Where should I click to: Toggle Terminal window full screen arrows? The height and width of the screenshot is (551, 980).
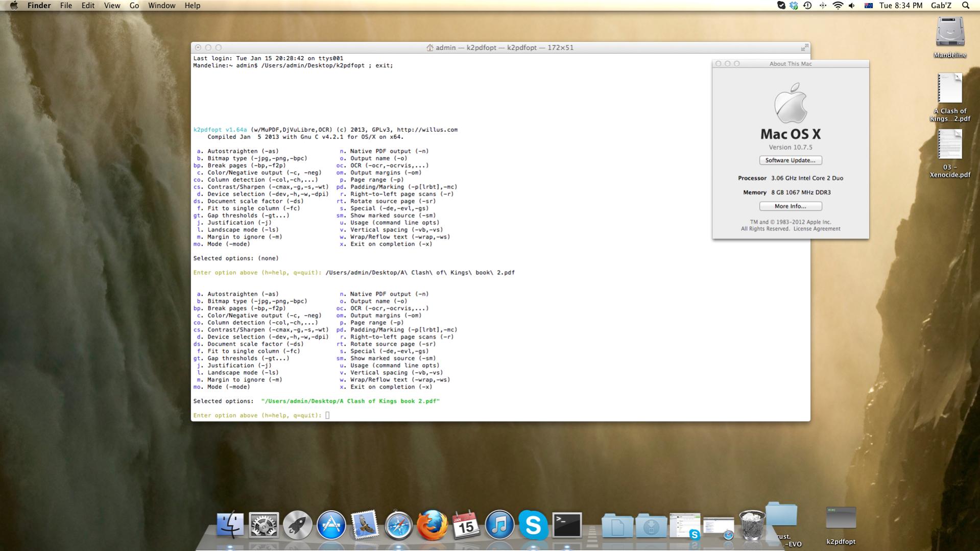(x=804, y=47)
